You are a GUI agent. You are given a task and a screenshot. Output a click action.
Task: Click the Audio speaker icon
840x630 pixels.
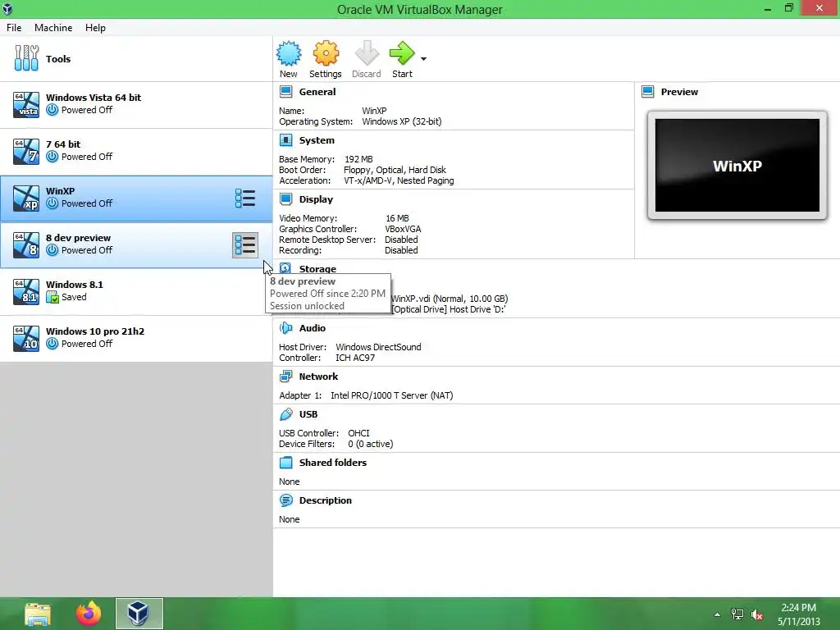tap(286, 328)
